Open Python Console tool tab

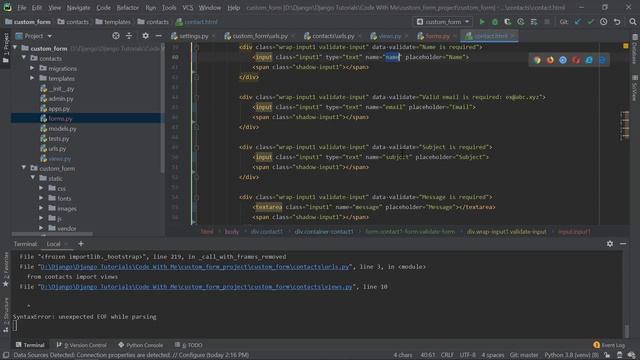140,345
